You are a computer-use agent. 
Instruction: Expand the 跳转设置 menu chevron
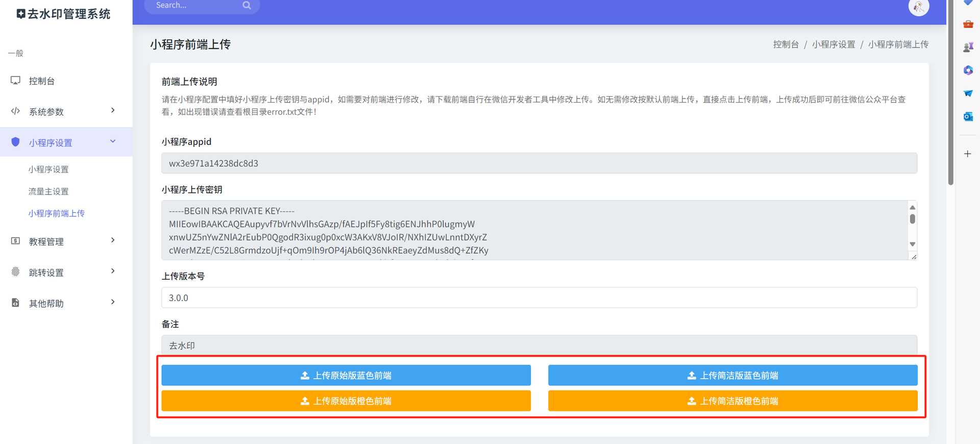[113, 272]
